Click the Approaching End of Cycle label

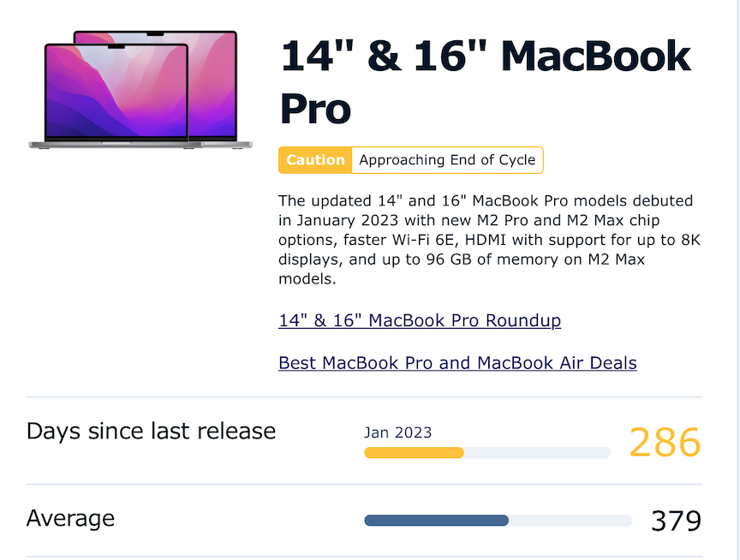click(447, 160)
